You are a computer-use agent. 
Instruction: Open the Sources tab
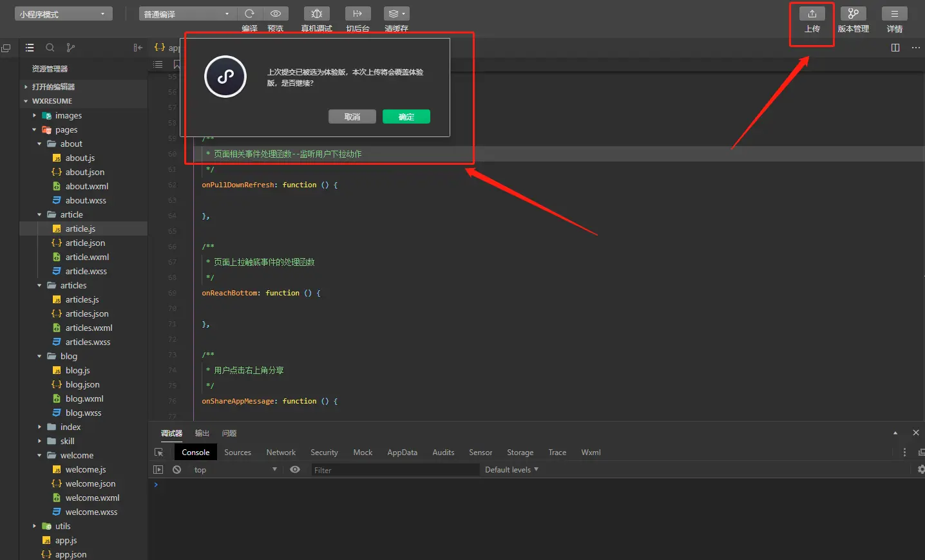[x=238, y=453]
